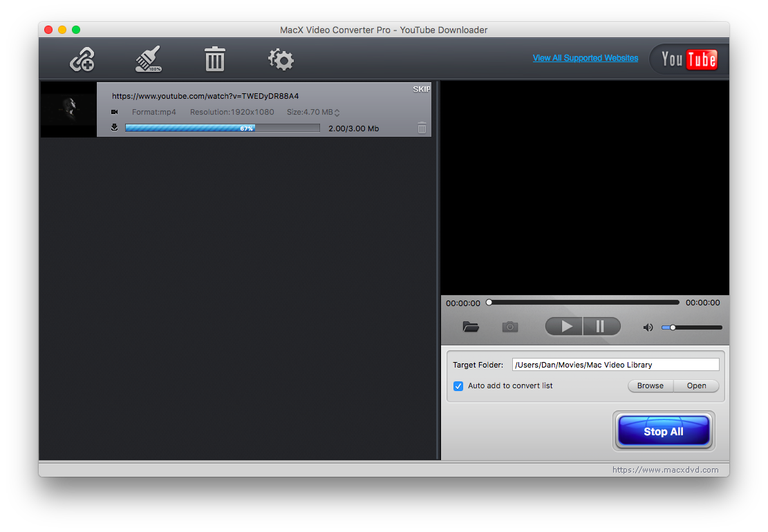Viewport: 768px width, 532px height.
Task: Click the YouTube logo button
Action: click(689, 59)
